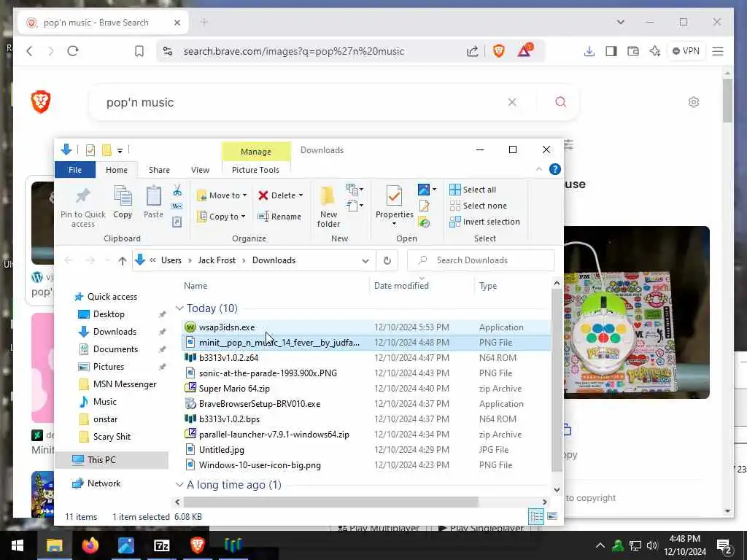Click the Paste icon in the ribbon
Screen dimensions: 747x560
click(153, 195)
